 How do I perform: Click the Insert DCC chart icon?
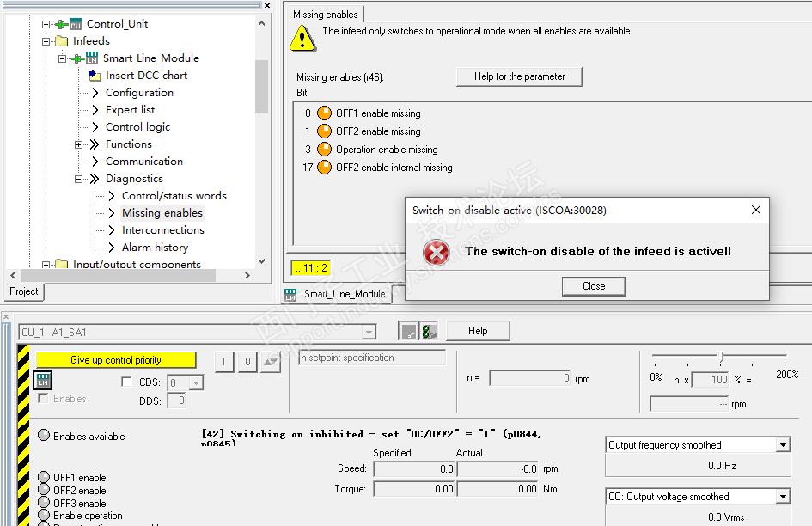tap(95, 76)
